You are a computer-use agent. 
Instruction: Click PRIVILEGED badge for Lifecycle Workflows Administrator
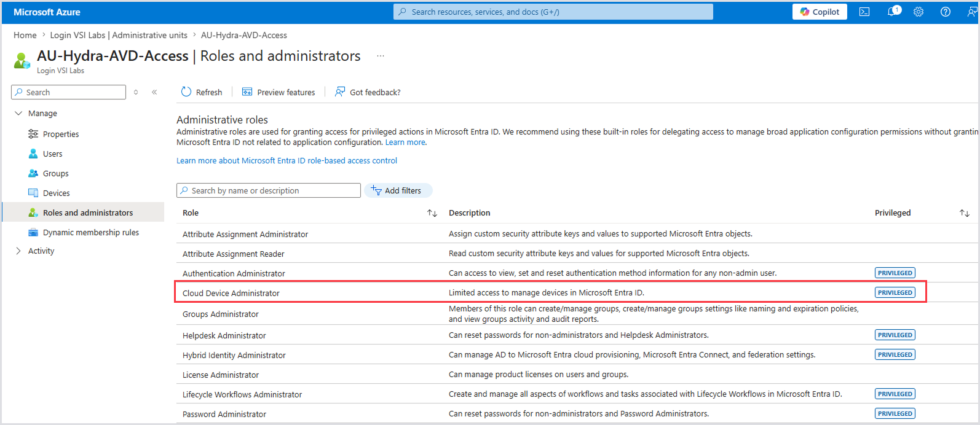(x=895, y=394)
